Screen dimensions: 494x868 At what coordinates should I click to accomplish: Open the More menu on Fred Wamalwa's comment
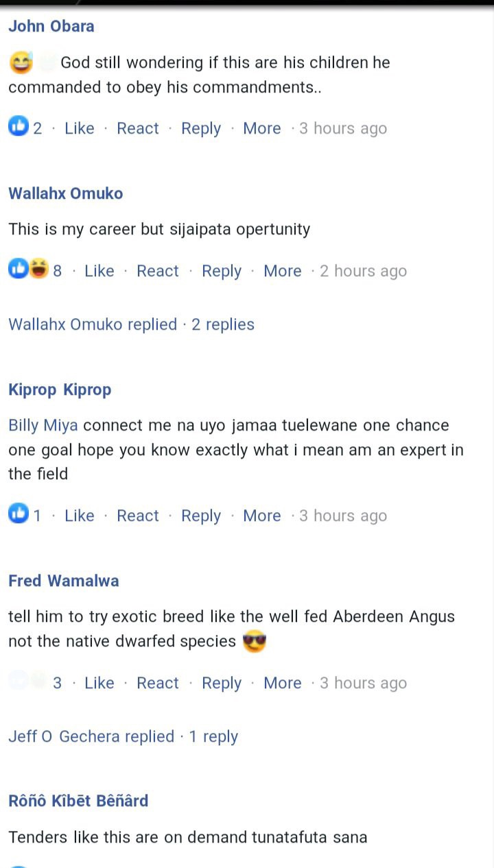[283, 683]
